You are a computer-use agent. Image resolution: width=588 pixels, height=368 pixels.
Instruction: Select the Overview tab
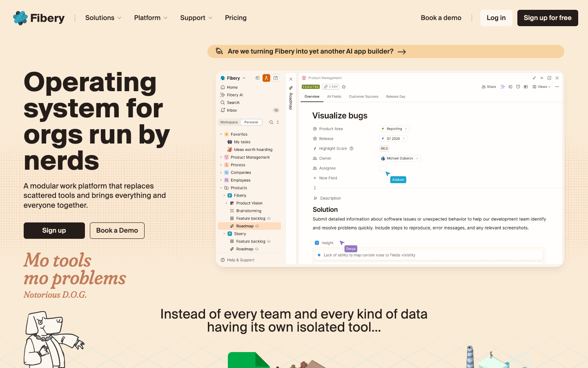(x=312, y=97)
